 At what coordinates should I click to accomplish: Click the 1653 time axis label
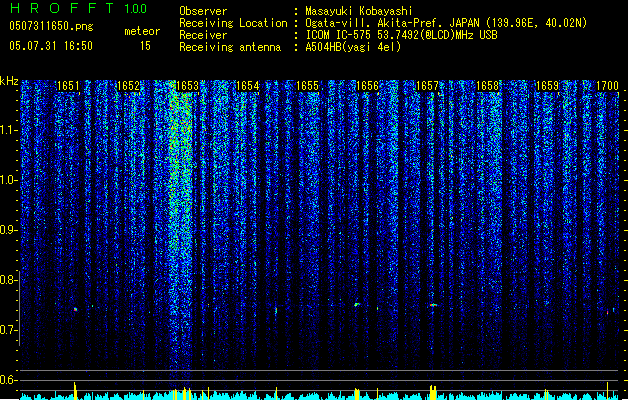(x=188, y=86)
